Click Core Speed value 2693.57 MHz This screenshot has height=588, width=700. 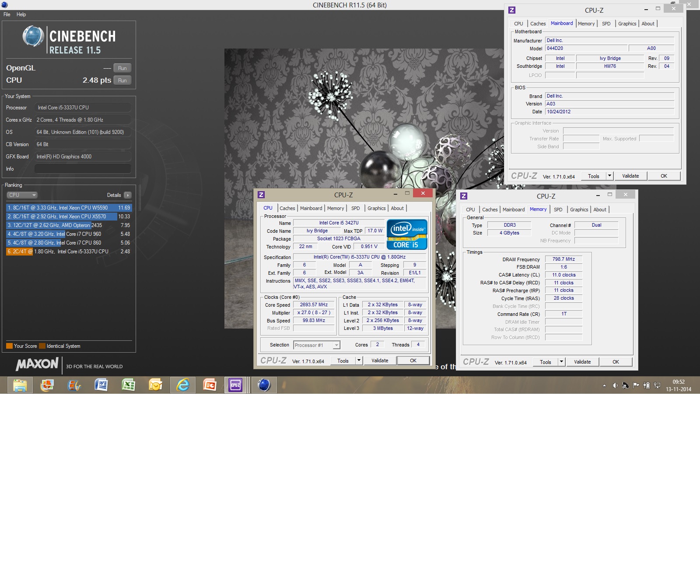pos(314,305)
